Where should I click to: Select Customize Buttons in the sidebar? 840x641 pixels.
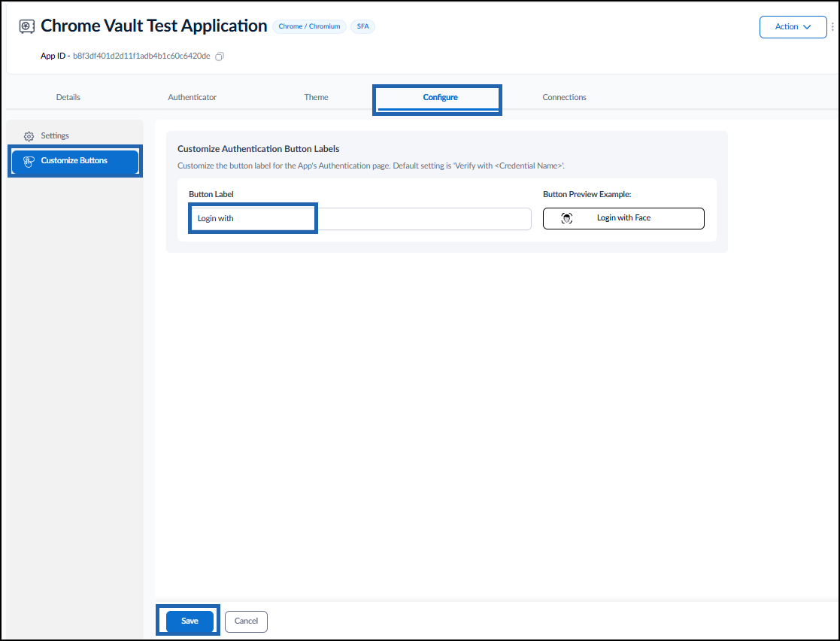(x=75, y=161)
